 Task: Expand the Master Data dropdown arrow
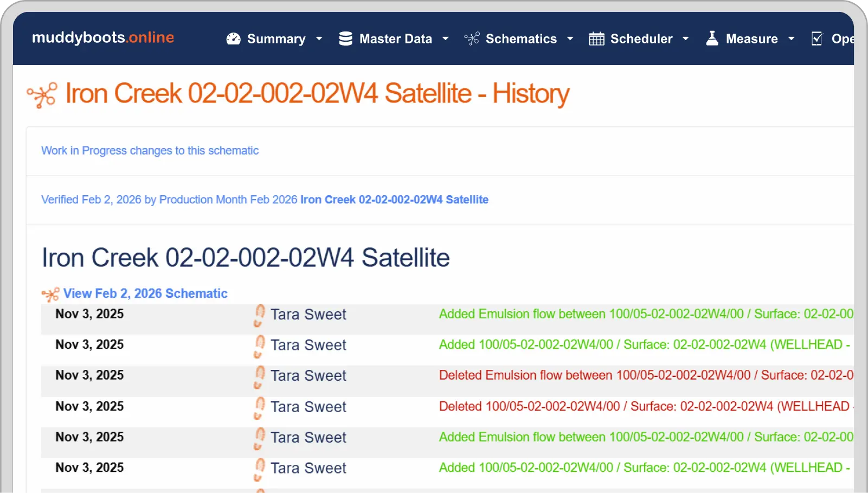point(445,39)
